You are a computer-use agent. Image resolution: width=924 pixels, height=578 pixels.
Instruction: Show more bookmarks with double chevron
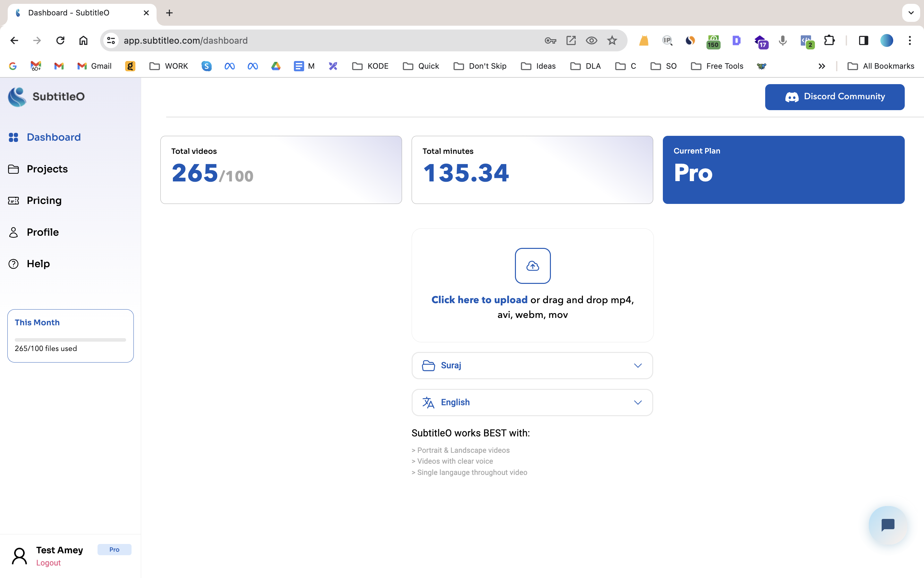coord(822,66)
